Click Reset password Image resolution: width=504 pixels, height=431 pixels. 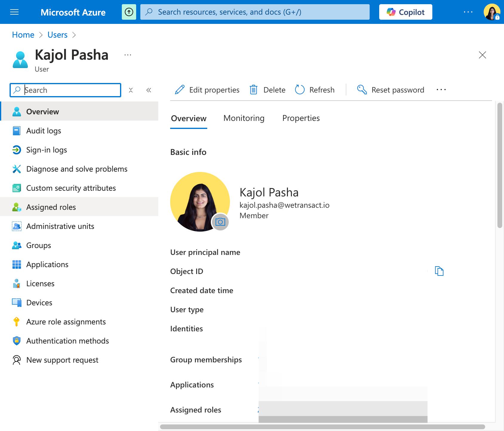point(390,90)
